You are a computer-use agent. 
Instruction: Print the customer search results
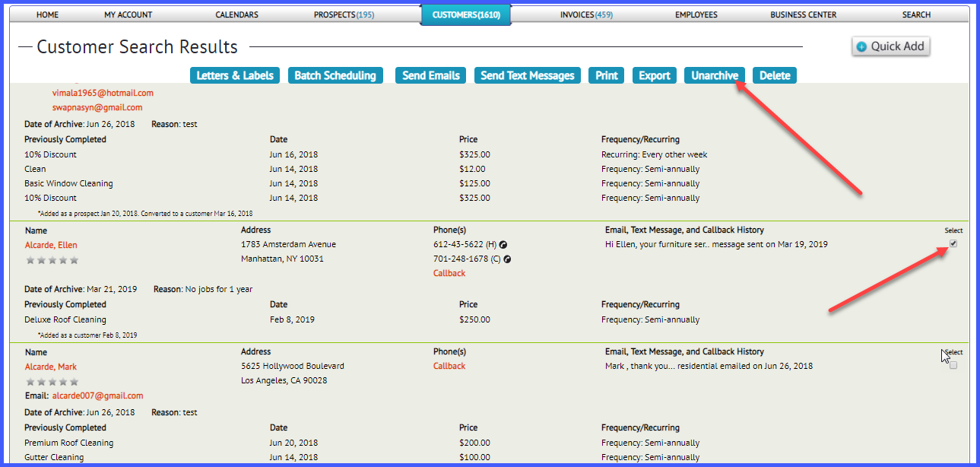click(x=607, y=75)
